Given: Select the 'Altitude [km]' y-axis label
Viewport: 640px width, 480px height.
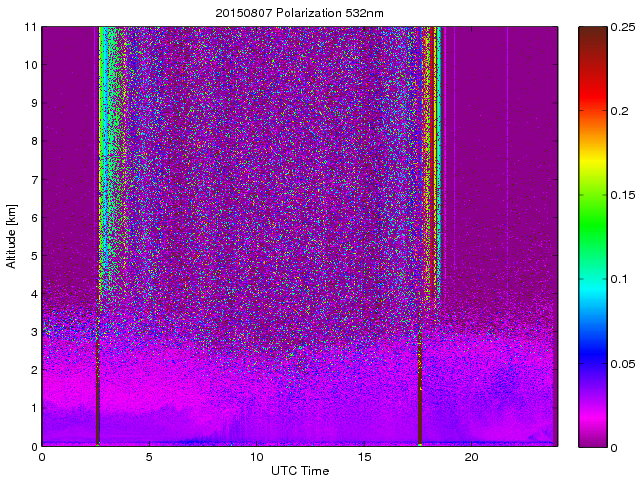Looking at the screenshot, I should (12, 236).
